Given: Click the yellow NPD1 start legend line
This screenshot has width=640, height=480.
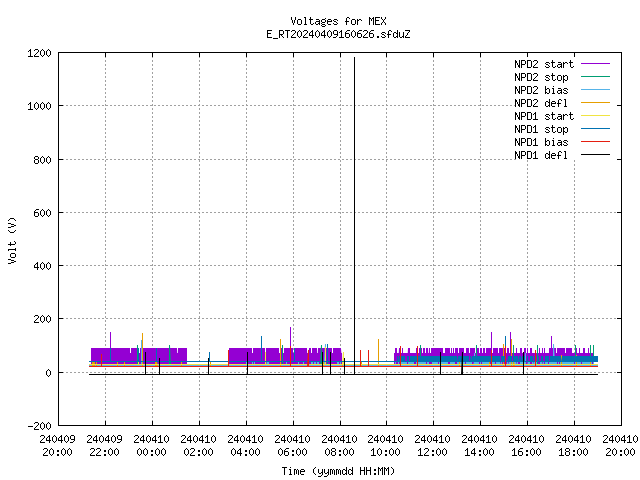Looking at the screenshot, I should point(596,116).
